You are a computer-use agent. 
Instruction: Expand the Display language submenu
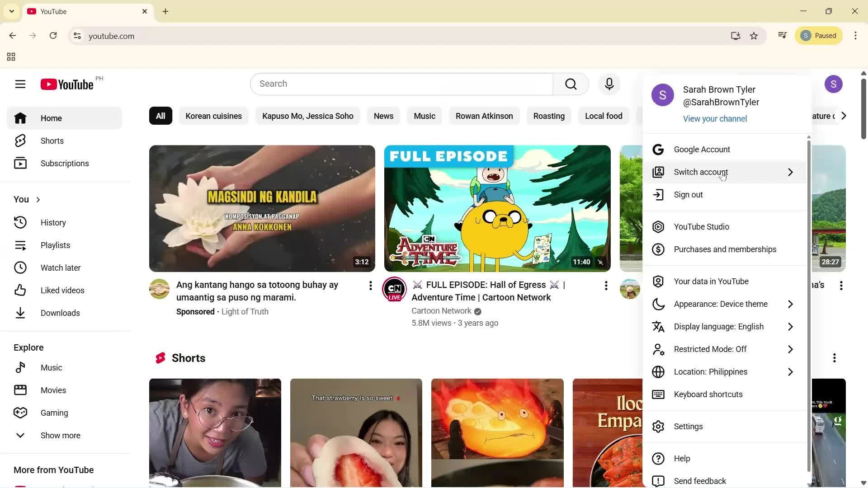[x=718, y=326]
